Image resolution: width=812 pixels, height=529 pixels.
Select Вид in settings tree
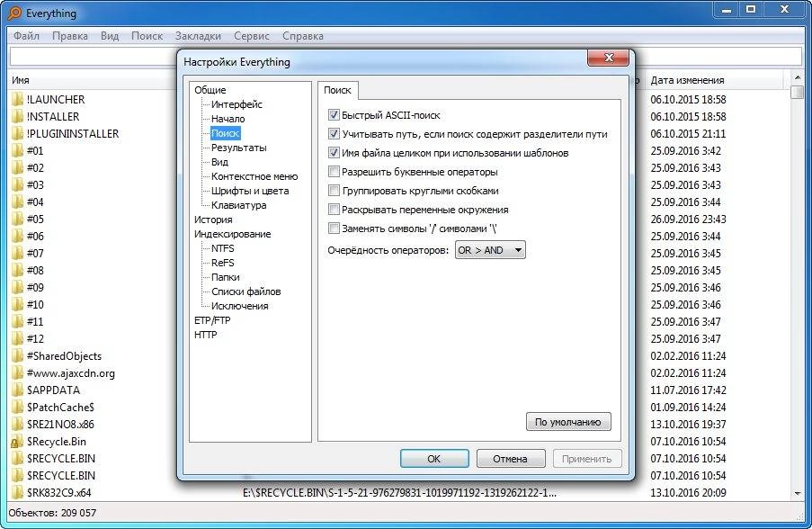(x=219, y=162)
